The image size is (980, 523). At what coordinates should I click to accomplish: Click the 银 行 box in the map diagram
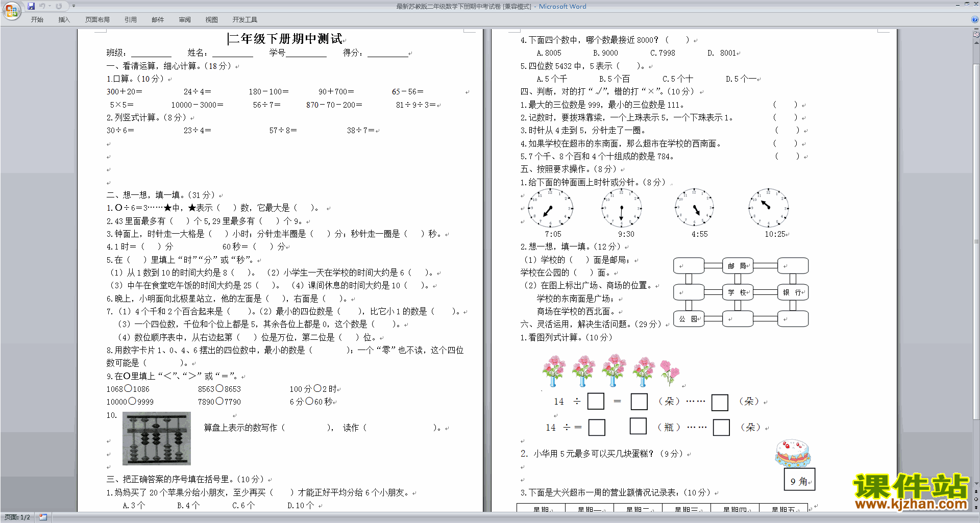793,292
